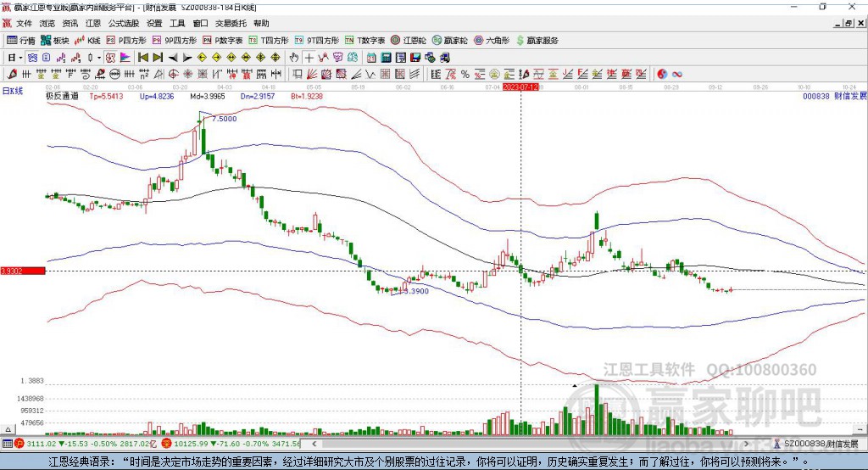Select the hand pan tool
Screen dimensions: 868x470
[x=294, y=58]
